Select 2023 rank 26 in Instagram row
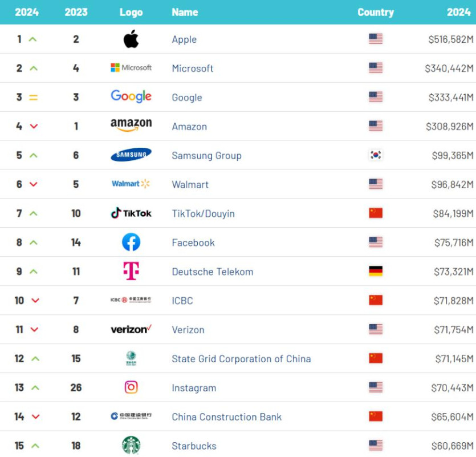 click(76, 387)
